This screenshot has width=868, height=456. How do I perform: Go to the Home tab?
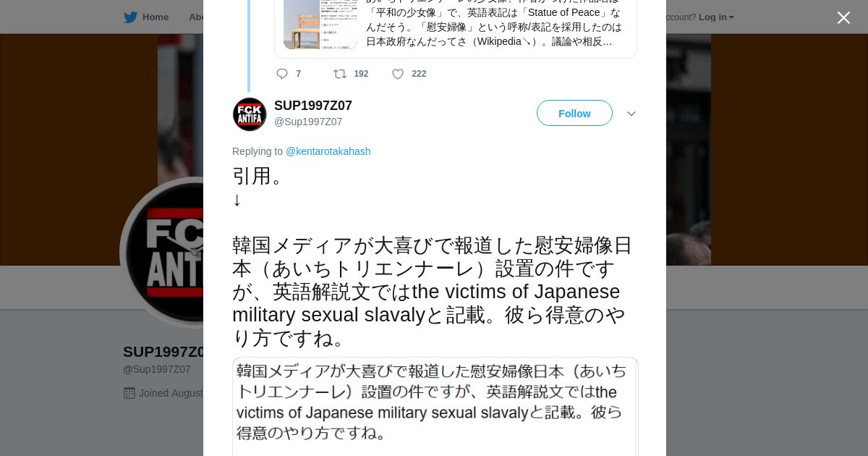click(156, 17)
